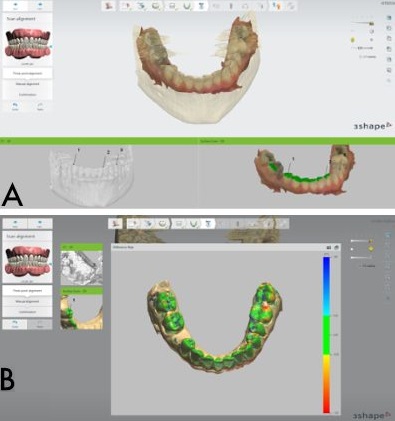This screenshot has height=421, width=395.
Task: Select the top view cube icon on right sidebar
Action: click(389, 18)
